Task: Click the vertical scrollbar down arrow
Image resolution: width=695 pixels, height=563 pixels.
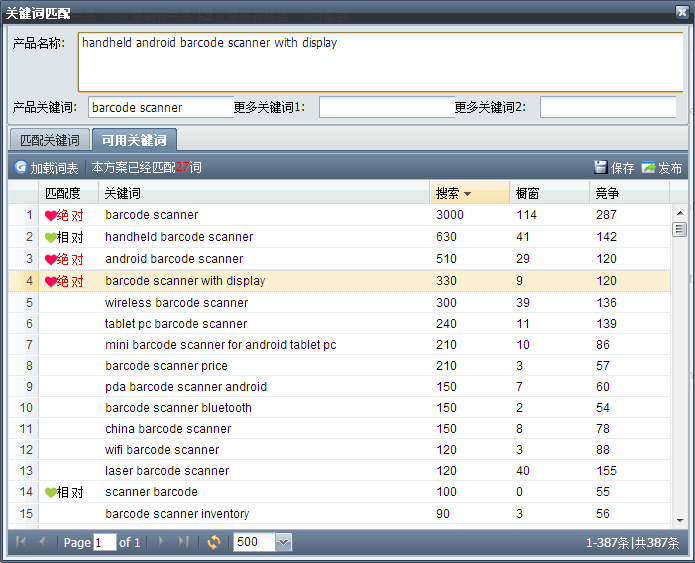Action: [680, 518]
